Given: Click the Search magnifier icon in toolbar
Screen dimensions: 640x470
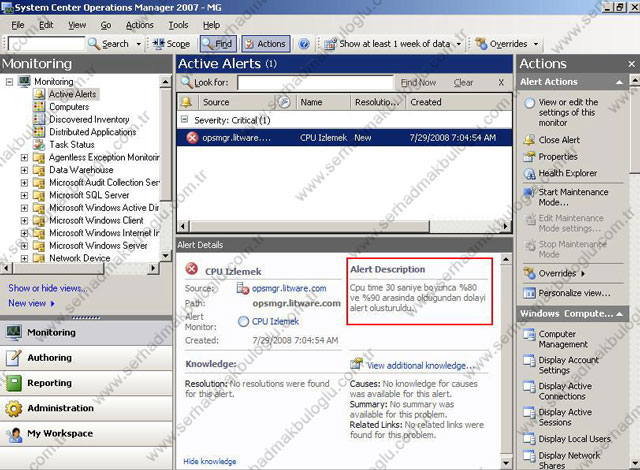Looking at the screenshot, I should click(94, 44).
